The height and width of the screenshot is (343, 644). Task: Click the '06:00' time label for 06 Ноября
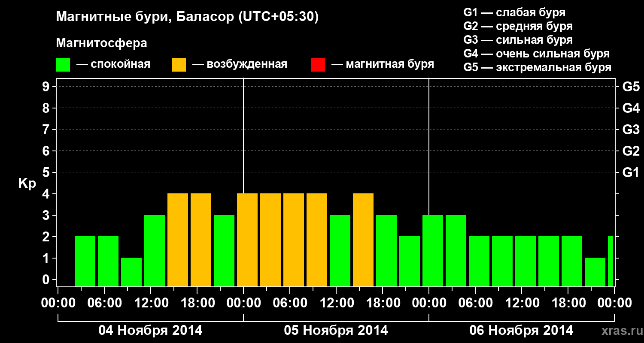[475, 303]
